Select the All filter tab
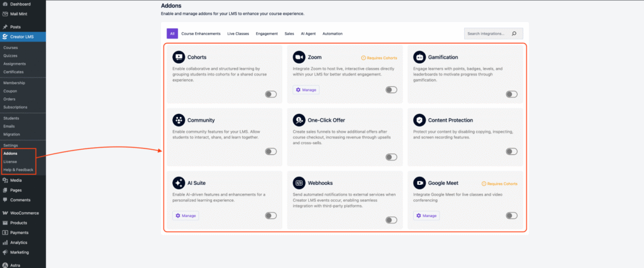The image size is (644, 268). 172,34
